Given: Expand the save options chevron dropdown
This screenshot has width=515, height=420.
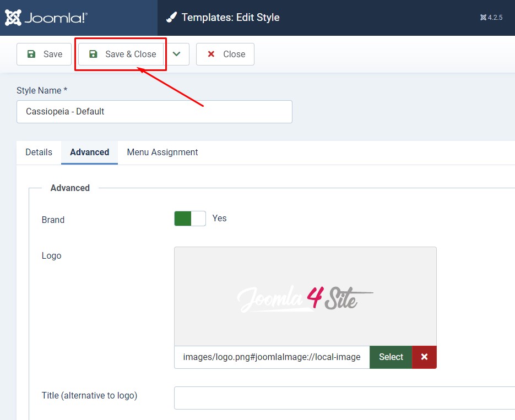Looking at the screenshot, I should click(177, 54).
